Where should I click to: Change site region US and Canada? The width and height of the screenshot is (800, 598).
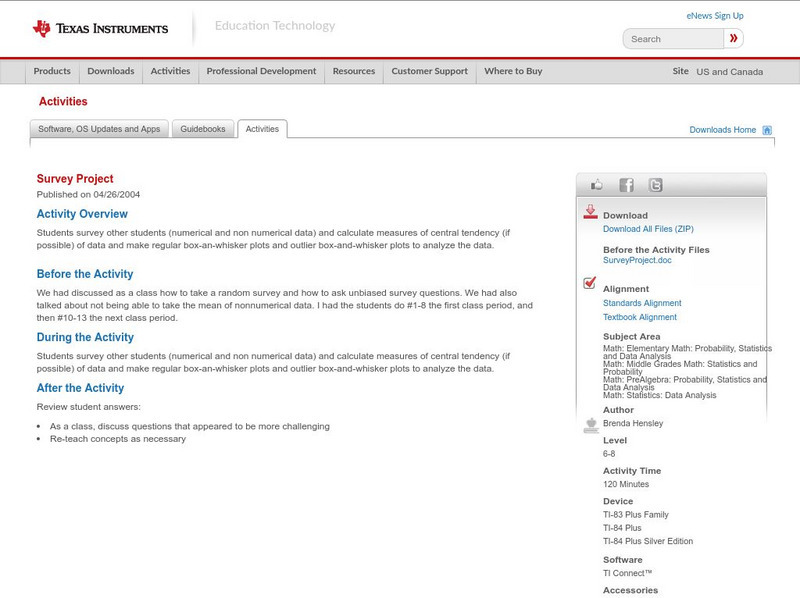pos(730,72)
